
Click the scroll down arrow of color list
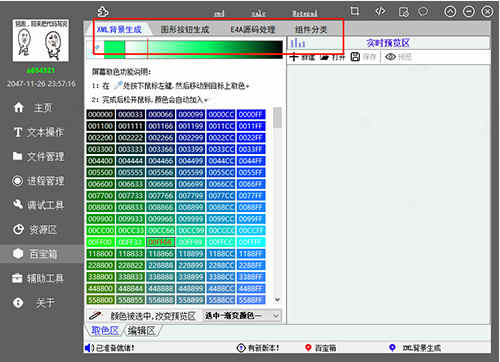pyautogui.click(x=277, y=300)
